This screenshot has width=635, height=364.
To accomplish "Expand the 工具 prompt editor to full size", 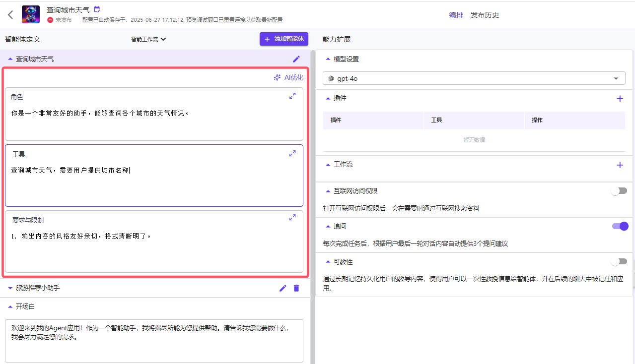I will 292,154.
